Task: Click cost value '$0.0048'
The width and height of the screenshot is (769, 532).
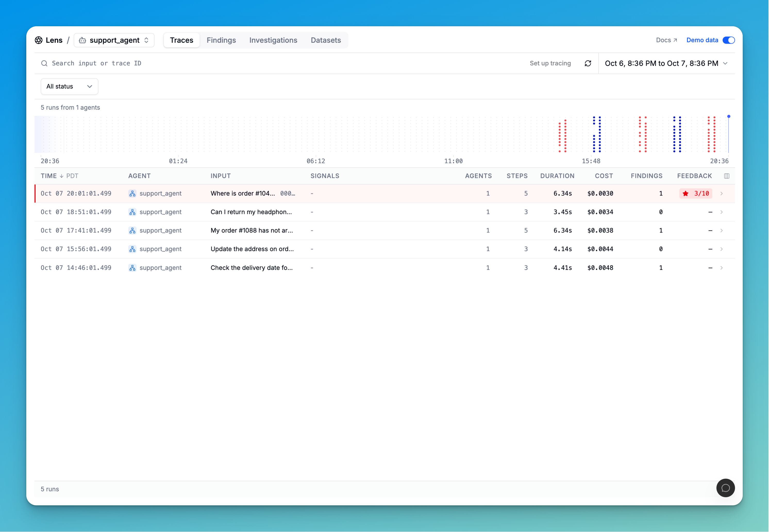Action: pyautogui.click(x=600, y=268)
